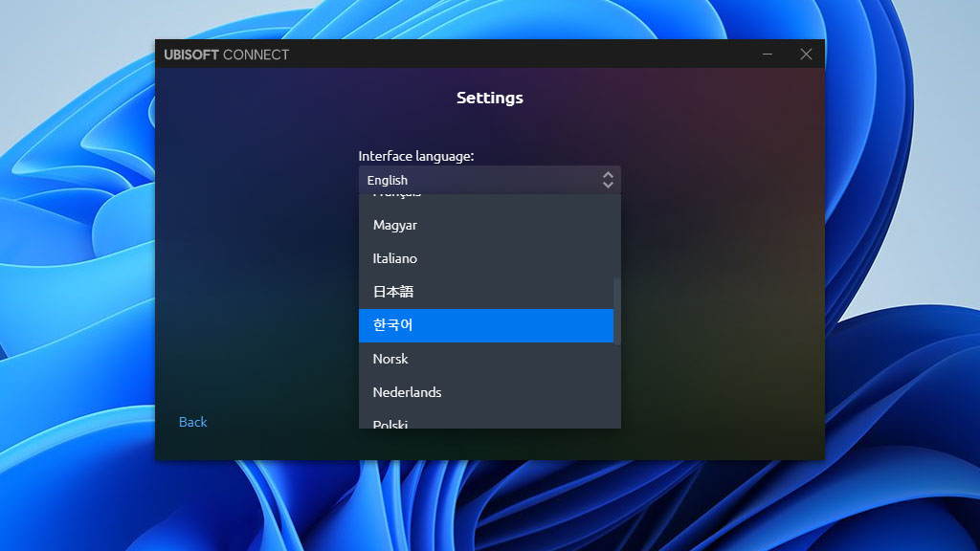Choose Italiano in the language list
This screenshot has width=980, height=551.
(486, 258)
